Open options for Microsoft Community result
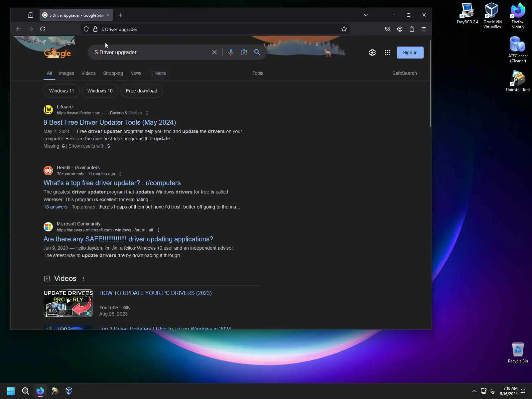Viewport: 532px width, 399px height. (159, 230)
